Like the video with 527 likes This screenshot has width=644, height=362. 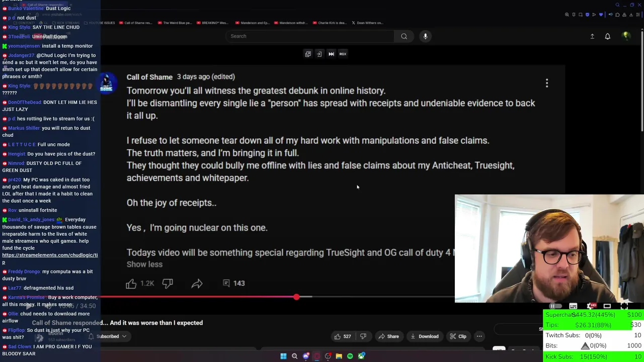[x=343, y=336]
